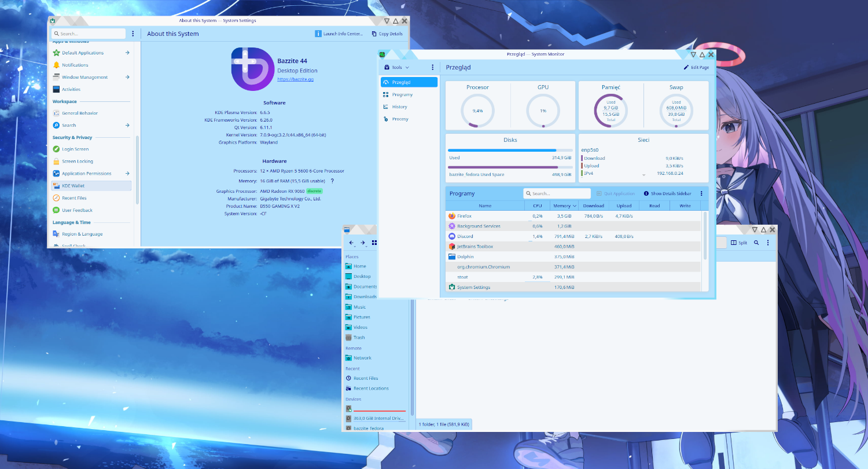Toggle Split view in Dolphin
The width and height of the screenshot is (868, 469).
[x=739, y=243]
